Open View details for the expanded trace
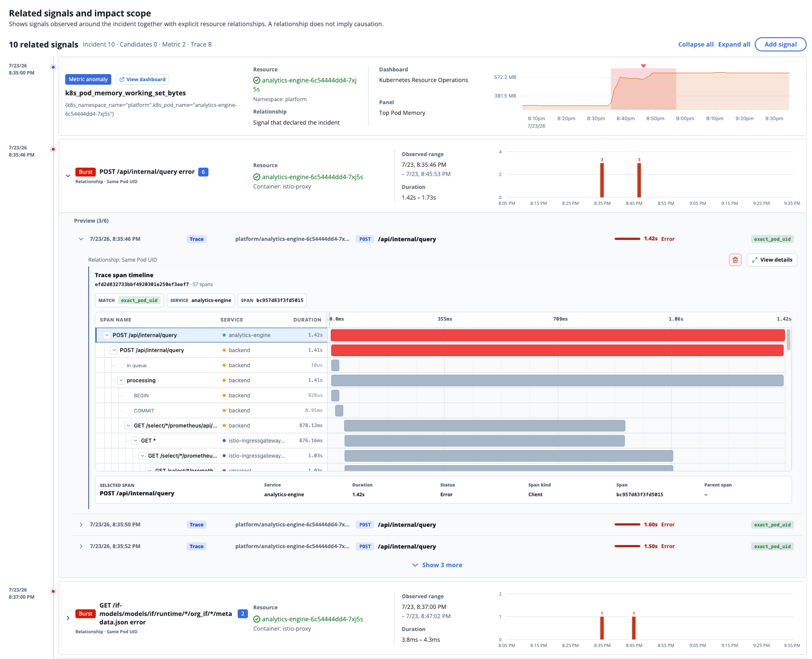Viewport: 812px width, 659px height. point(772,260)
